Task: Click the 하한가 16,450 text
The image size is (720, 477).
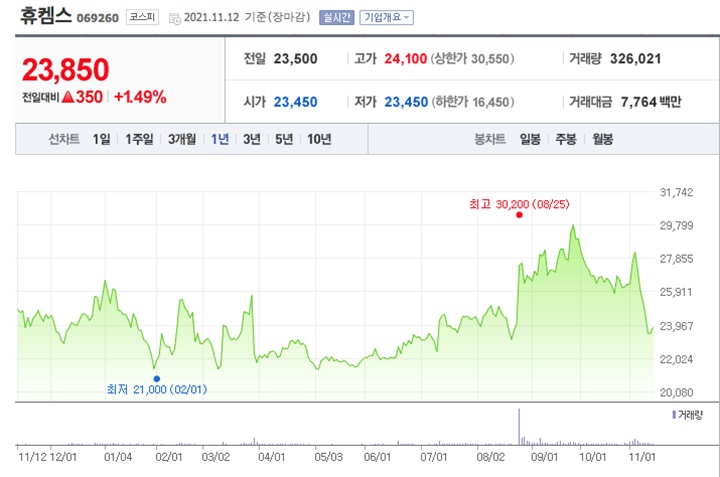Action: [x=472, y=102]
